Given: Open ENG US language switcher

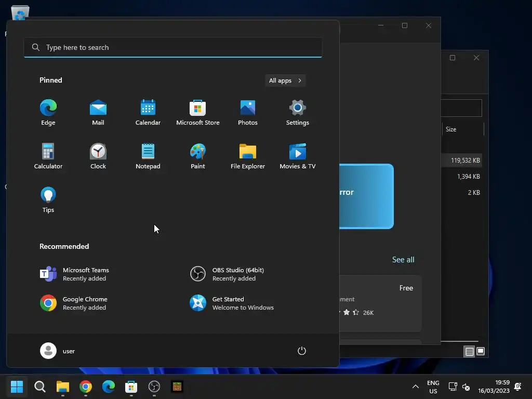Looking at the screenshot, I should pos(433,387).
